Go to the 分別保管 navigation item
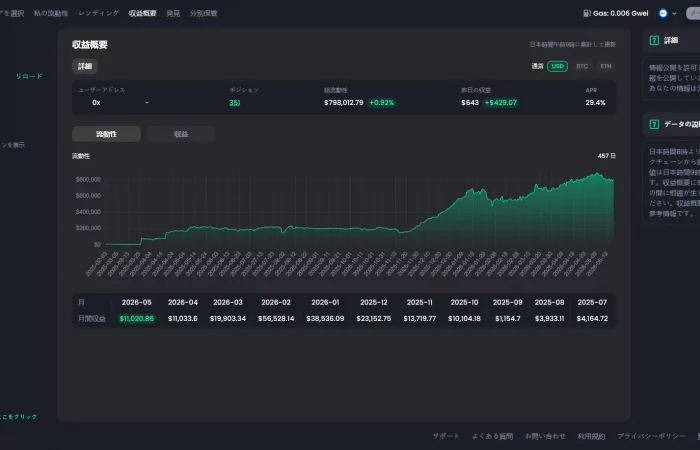This screenshot has height=450, width=700. [203, 13]
